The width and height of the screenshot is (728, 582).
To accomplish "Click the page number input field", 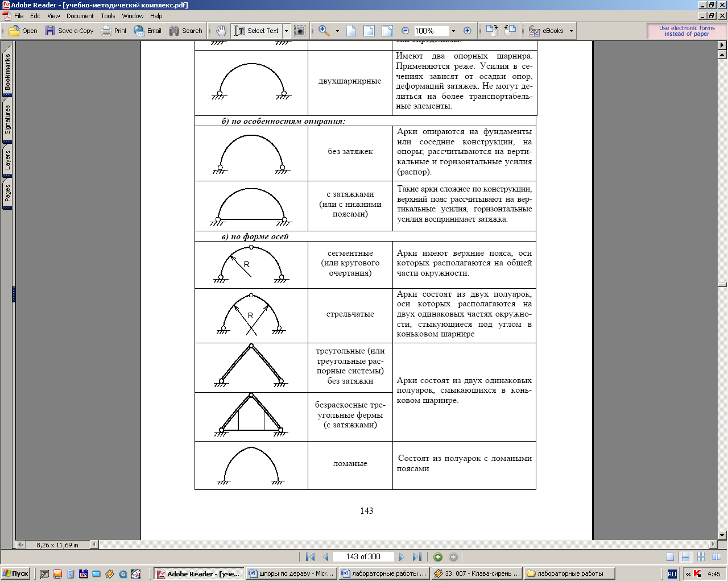I will [363, 557].
